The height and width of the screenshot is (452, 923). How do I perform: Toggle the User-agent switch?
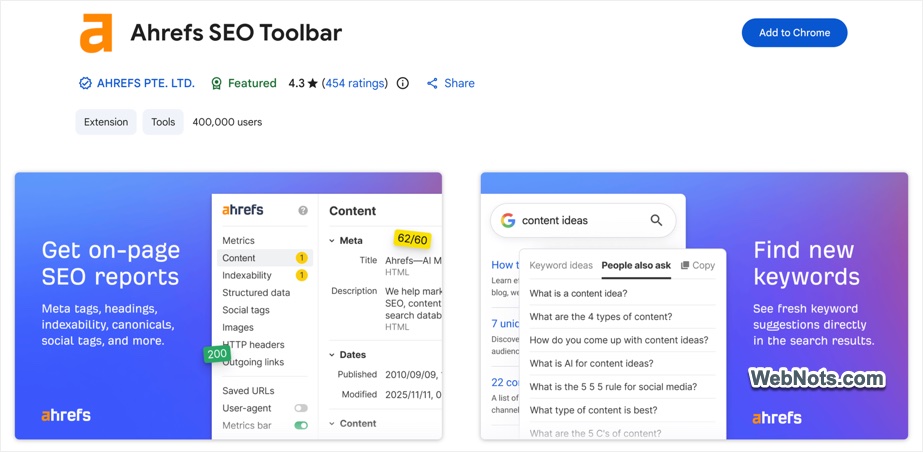[301, 408]
